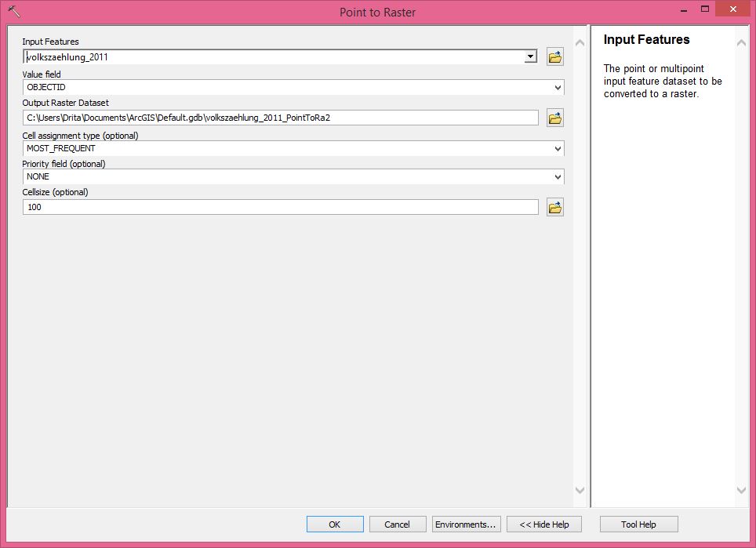Image resolution: width=756 pixels, height=548 pixels.
Task: Open the Value field OBJECTID dropdown
Action: click(558, 88)
